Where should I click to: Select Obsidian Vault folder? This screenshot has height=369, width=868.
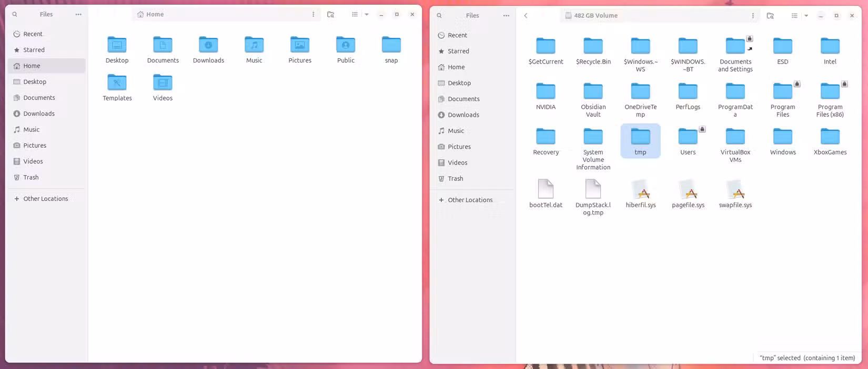[593, 100]
